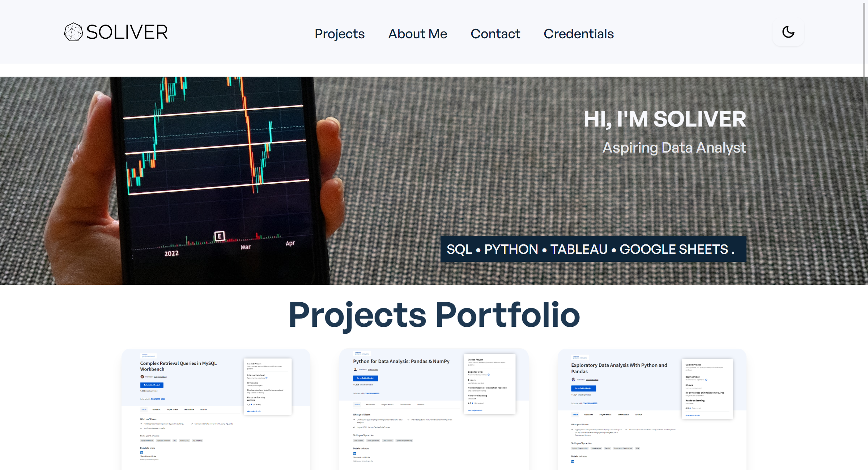Toggle dark mode with the moon icon
The height and width of the screenshot is (470, 868).
(788, 32)
